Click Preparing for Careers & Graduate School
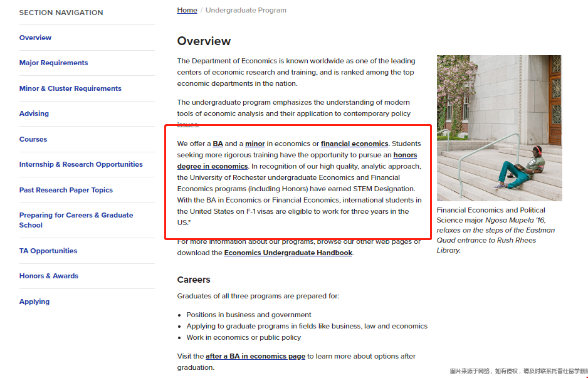Image resolution: width=588 pixels, height=378 pixels. tap(76, 215)
